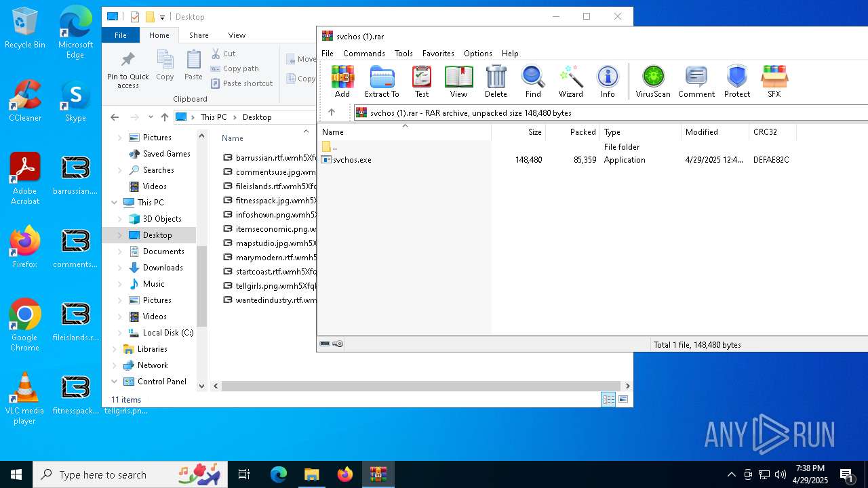This screenshot has width=868, height=488.
Task: Select Saved Games in navigation tree
Action: coord(166,154)
